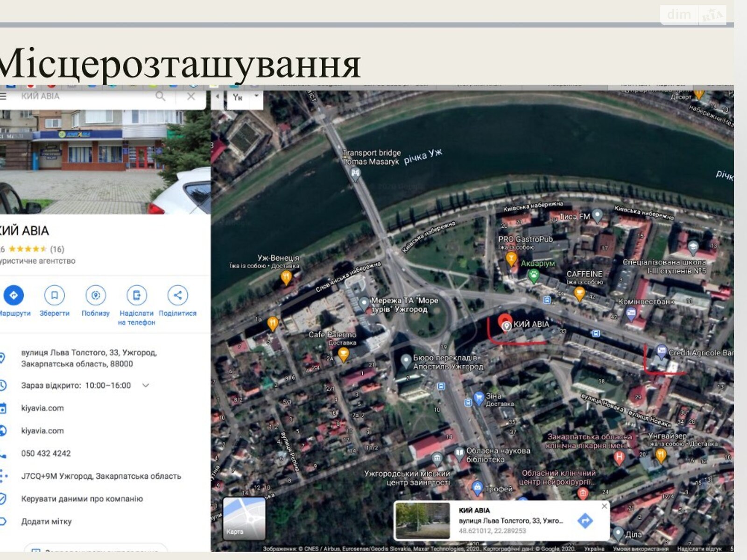Click Спеціалізована школа №5 marker
The width and height of the screenshot is (747, 560).
pos(693,248)
